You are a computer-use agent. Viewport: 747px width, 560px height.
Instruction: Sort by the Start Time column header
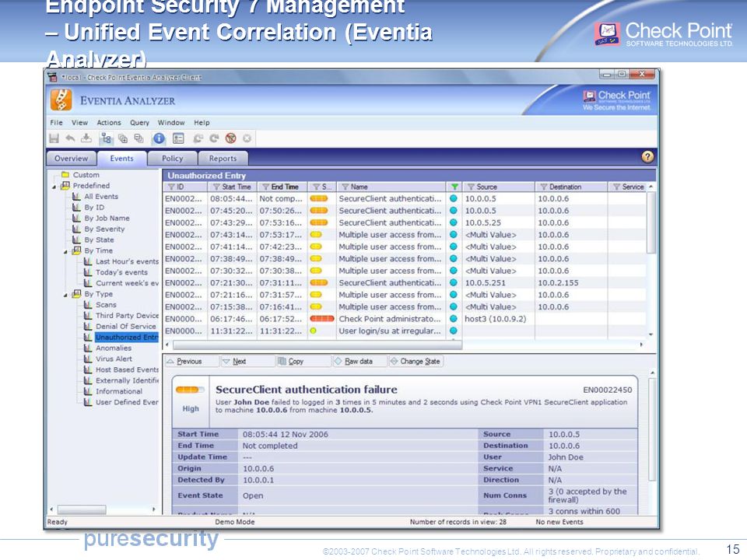coord(232,187)
